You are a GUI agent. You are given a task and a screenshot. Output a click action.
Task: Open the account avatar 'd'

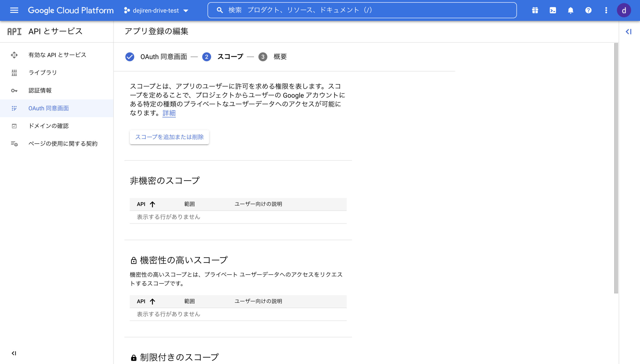[624, 10]
